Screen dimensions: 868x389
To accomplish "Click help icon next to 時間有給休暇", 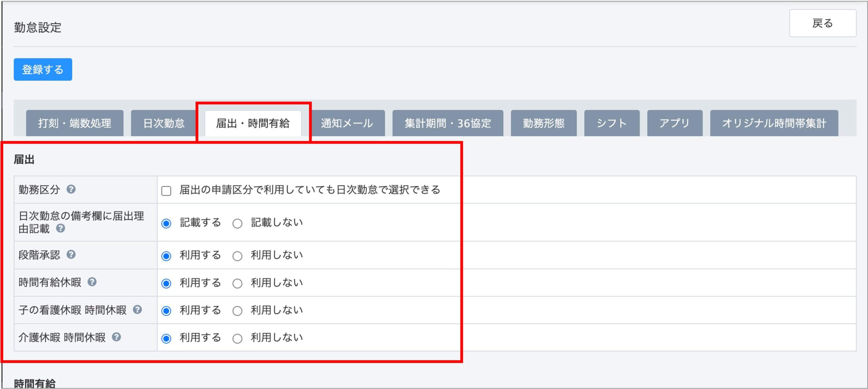I will coord(92,282).
